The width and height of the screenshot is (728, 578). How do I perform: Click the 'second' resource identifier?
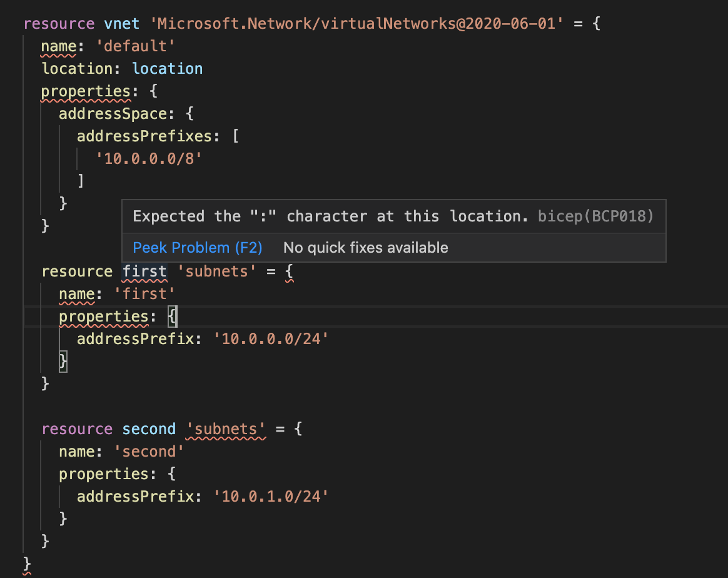[149, 428]
